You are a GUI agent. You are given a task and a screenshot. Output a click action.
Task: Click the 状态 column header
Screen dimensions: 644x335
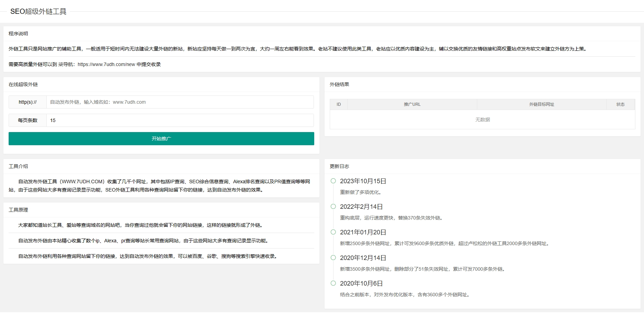pos(621,104)
